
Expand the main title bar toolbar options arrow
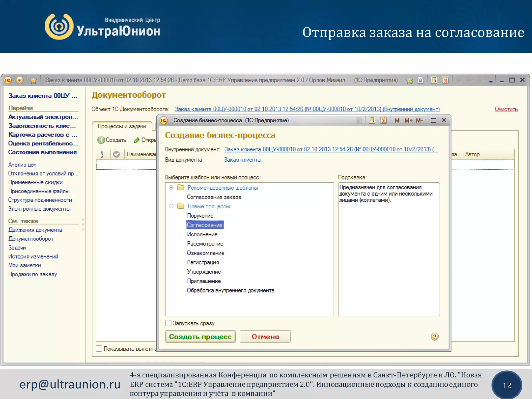pos(491,82)
